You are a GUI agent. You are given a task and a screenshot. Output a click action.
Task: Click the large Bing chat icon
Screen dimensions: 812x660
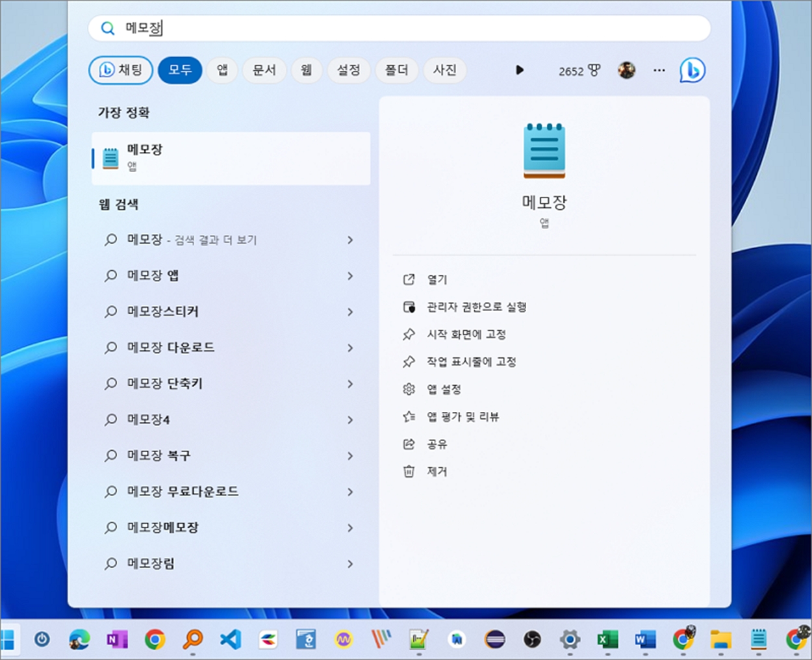(692, 70)
